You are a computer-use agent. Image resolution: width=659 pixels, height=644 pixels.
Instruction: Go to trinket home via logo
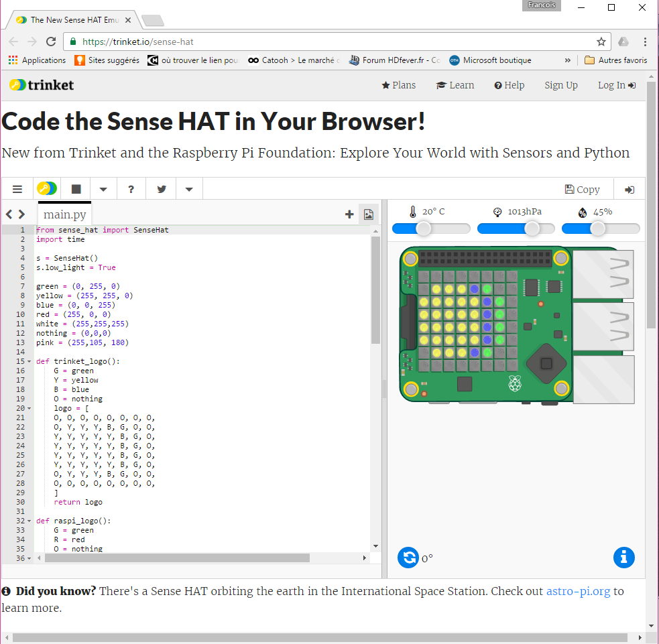click(x=42, y=85)
